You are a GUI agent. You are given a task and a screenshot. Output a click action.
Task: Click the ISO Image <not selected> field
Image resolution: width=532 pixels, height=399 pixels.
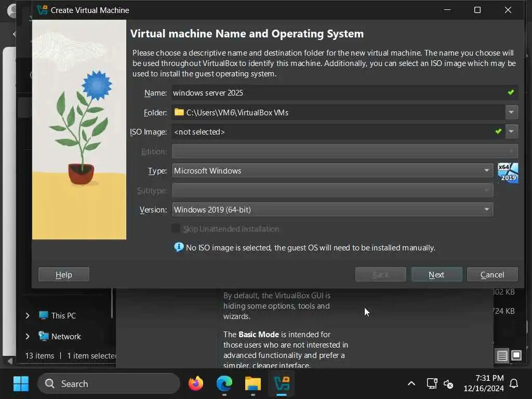pos(338,131)
